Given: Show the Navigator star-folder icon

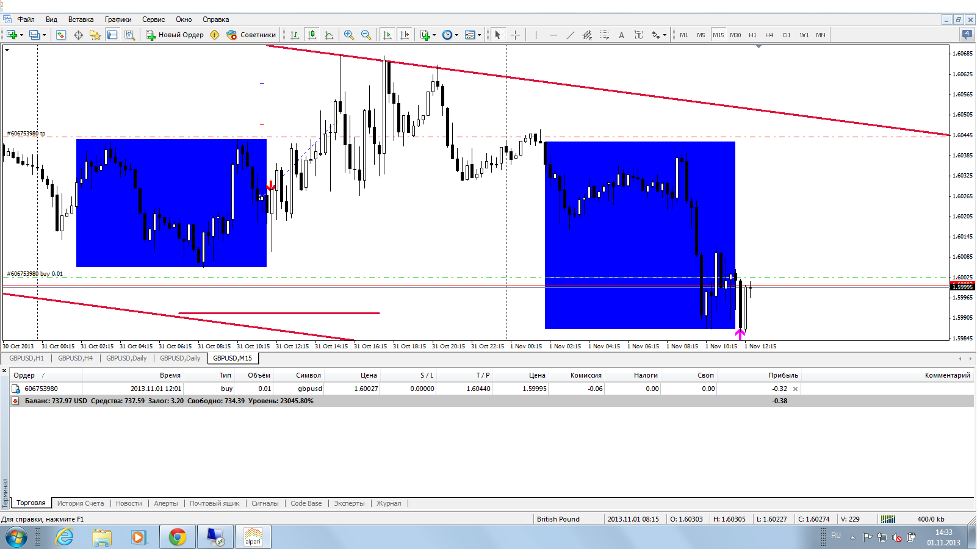Looking at the screenshot, I should [x=95, y=35].
